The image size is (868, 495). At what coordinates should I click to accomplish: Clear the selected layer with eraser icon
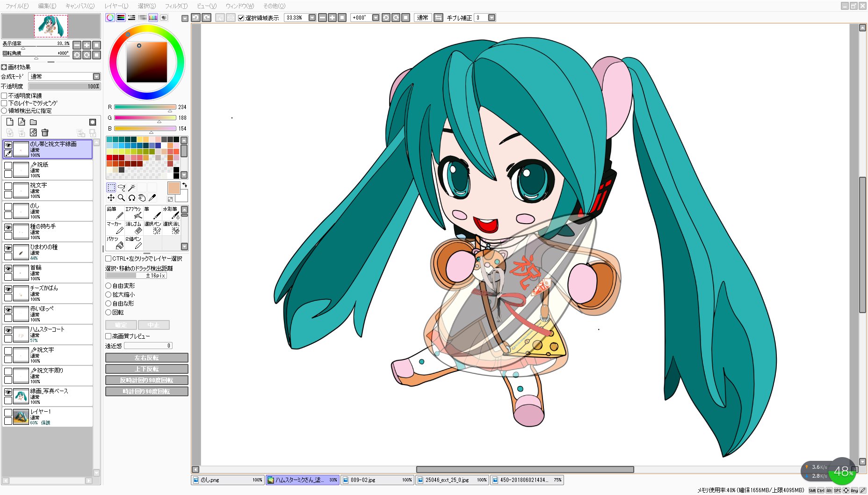point(33,133)
